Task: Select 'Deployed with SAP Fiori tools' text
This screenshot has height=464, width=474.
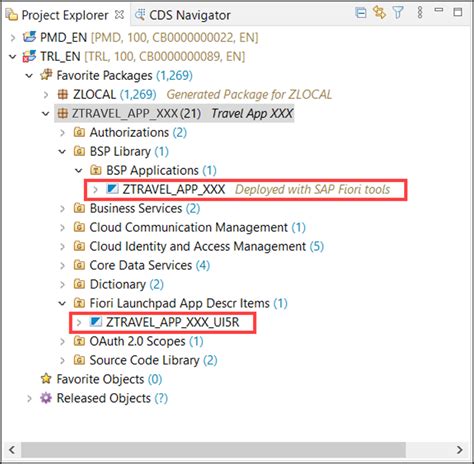Action: (312, 189)
